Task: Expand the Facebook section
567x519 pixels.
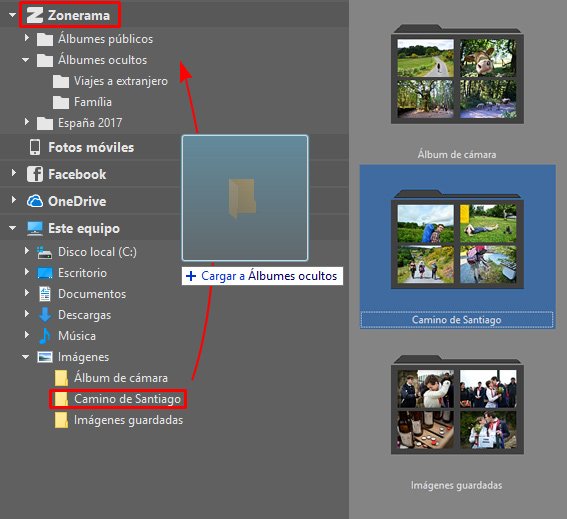Action: (14, 173)
